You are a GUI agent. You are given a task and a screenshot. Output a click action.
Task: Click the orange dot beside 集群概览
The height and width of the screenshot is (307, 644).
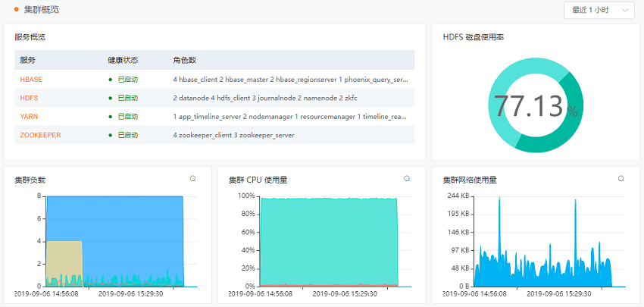click(17, 9)
